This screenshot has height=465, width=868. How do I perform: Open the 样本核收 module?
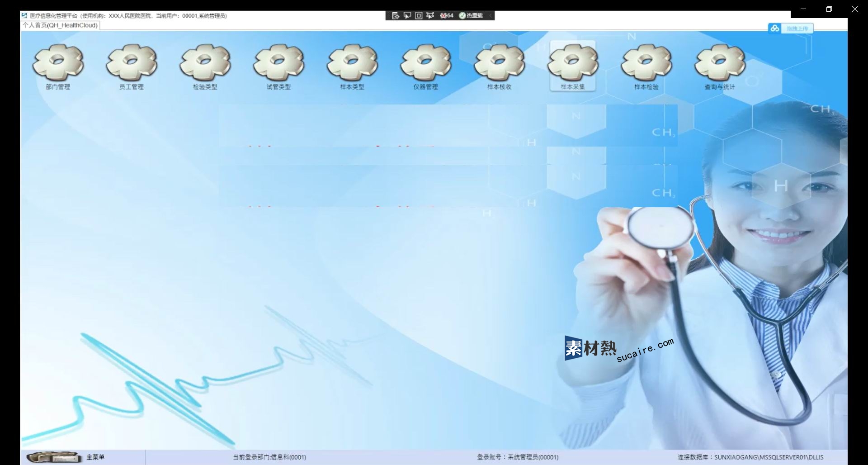pos(499,66)
